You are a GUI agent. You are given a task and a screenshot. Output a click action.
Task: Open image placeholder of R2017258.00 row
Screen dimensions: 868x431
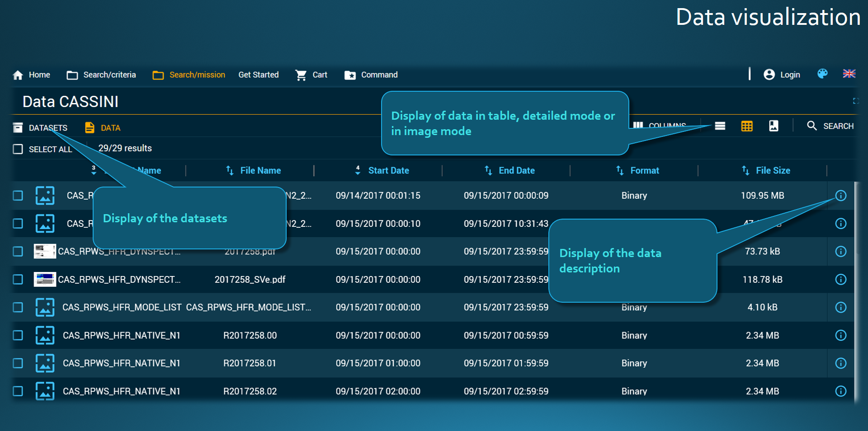pos(45,335)
